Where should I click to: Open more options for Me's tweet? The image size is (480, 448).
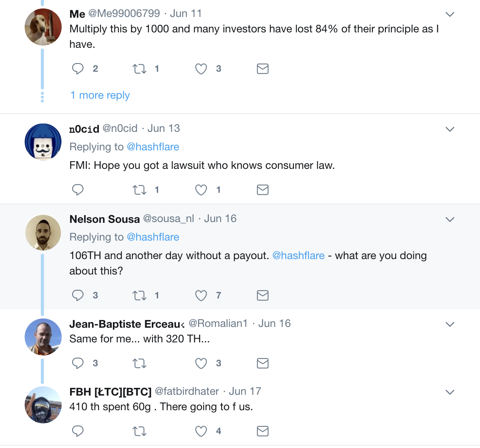pos(450,14)
